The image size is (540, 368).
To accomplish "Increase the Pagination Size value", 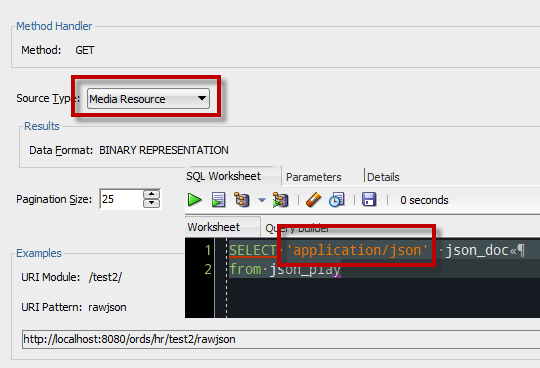I will [151, 194].
